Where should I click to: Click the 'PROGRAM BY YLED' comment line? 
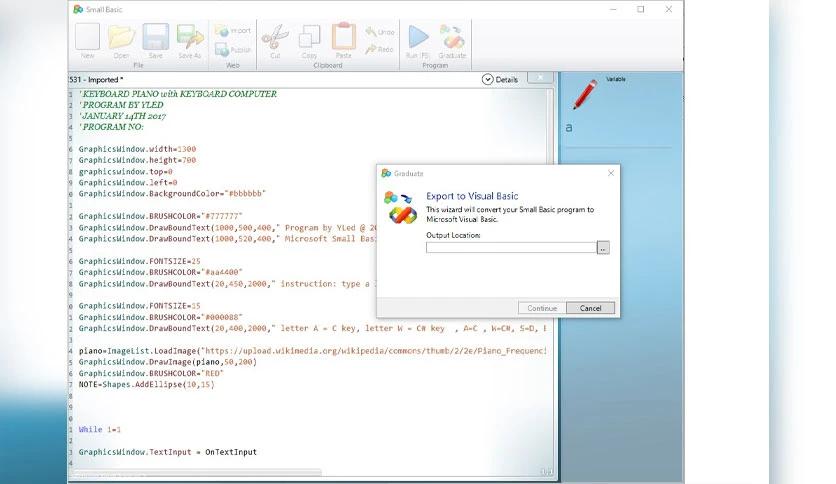[122, 105]
